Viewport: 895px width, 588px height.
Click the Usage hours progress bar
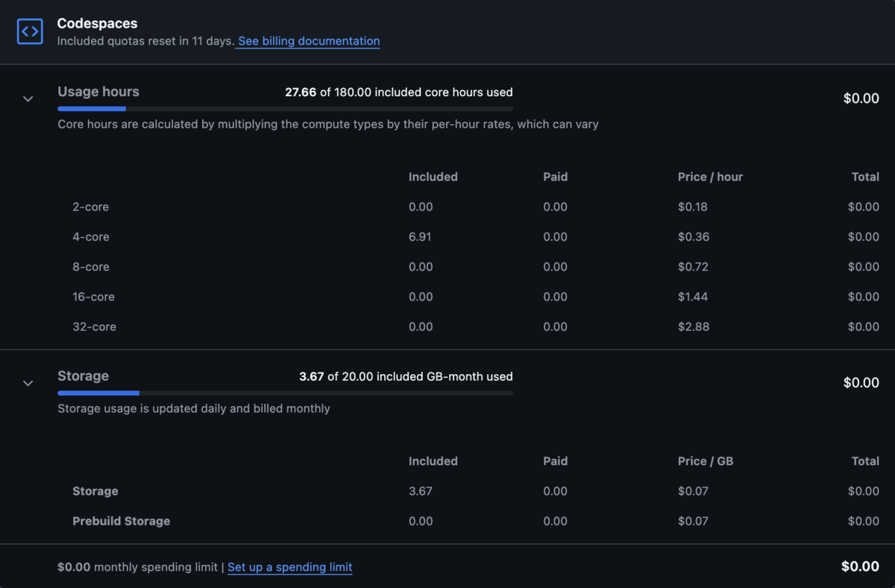(285, 109)
